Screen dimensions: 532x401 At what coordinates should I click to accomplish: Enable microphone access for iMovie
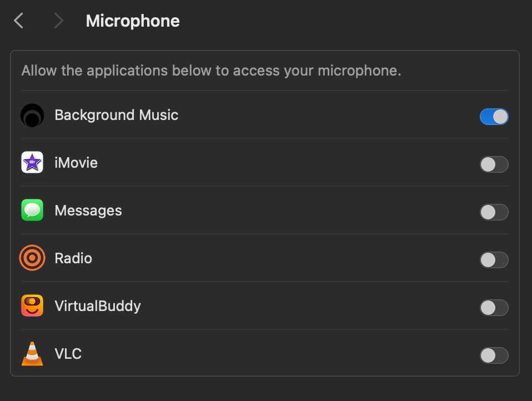click(494, 164)
